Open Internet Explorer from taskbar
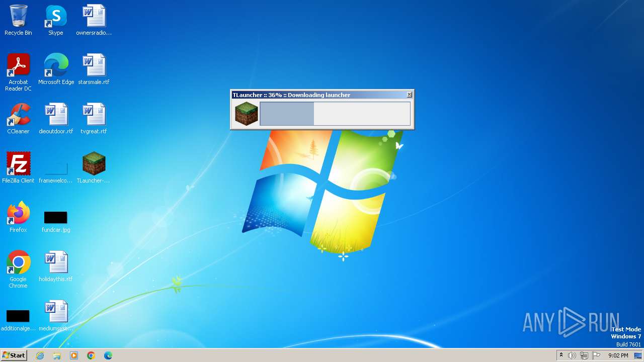Viewport: 644px width, 362px height. [40, 355]
